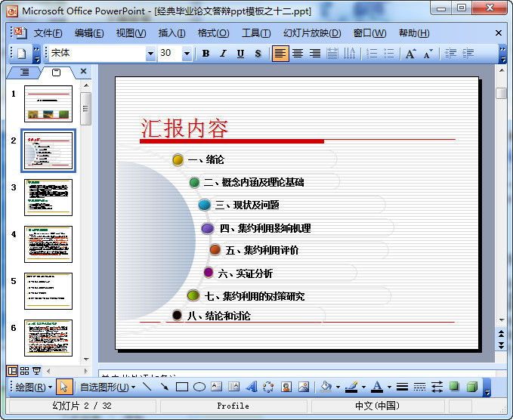Click the Line Style icon
The image size is (513, 420).
[402, 387]
